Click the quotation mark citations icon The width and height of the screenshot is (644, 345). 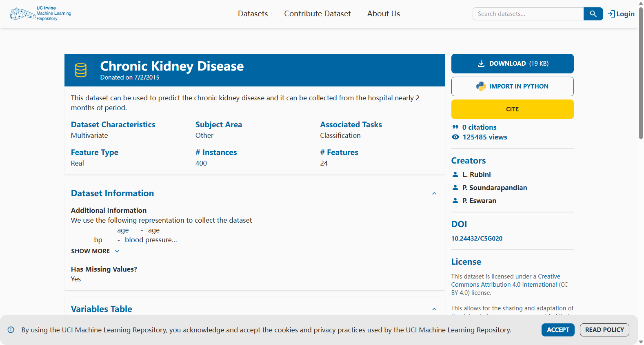click(455, 127)
